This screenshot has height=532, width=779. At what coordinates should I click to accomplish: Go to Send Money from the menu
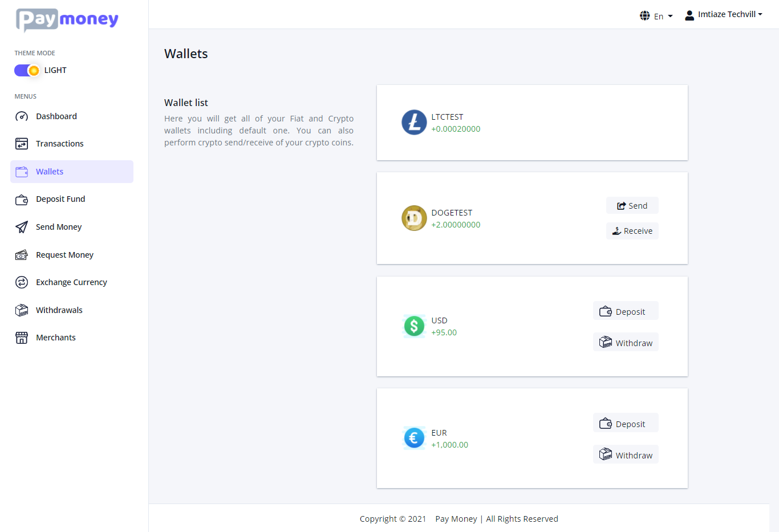coord(59,226)
